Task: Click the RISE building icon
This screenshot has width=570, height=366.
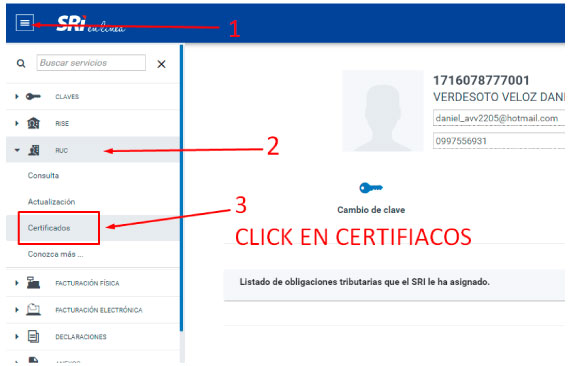Action: click(33, 123)
